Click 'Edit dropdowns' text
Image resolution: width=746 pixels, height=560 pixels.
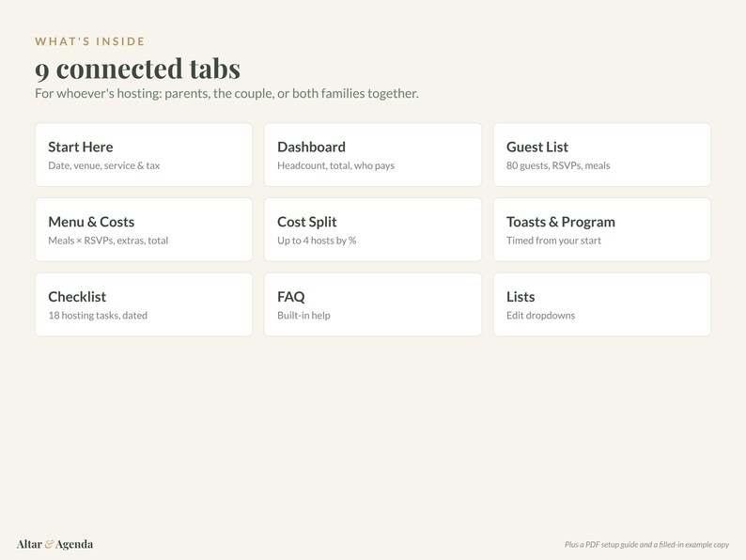(540, 315)
